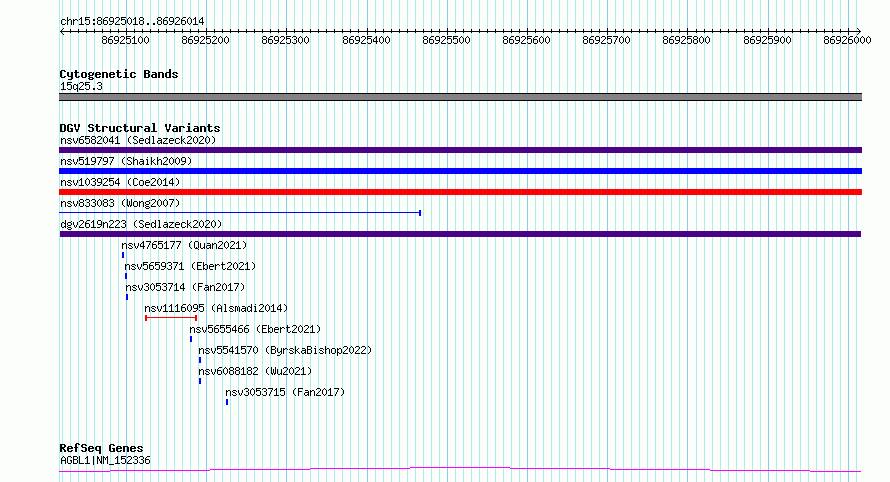Click the nsv4765177 (Quan2021) label
890x482 pixels.
click(184, 245)
